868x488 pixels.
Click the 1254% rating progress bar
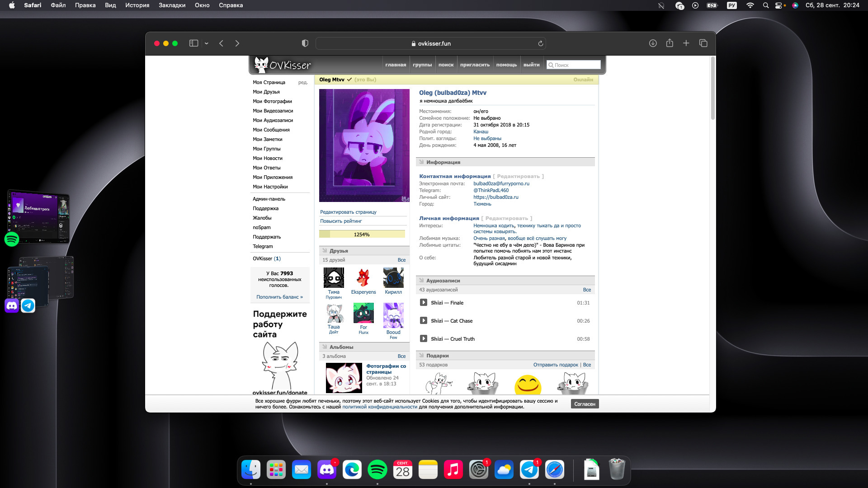(x=362, y=235)
